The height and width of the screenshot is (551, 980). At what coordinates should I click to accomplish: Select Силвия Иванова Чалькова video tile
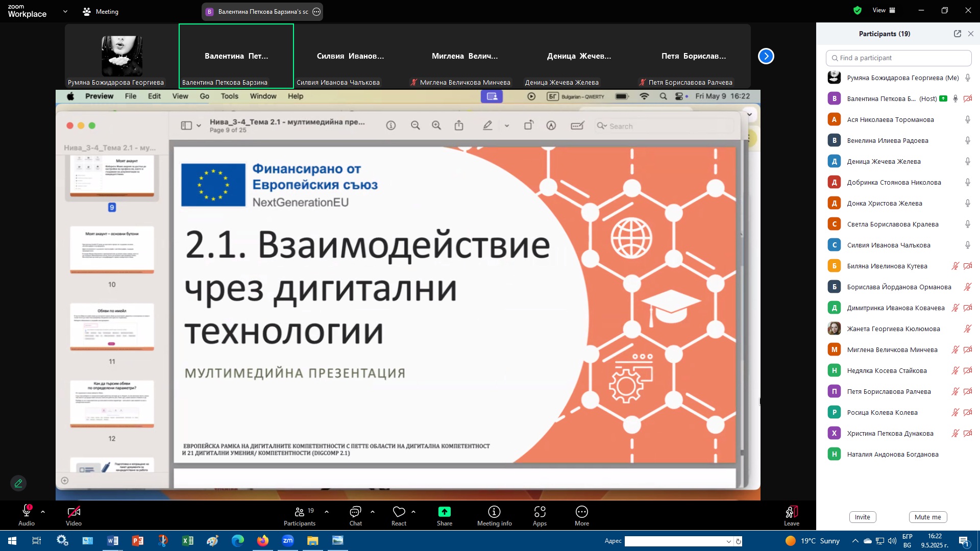351,56
